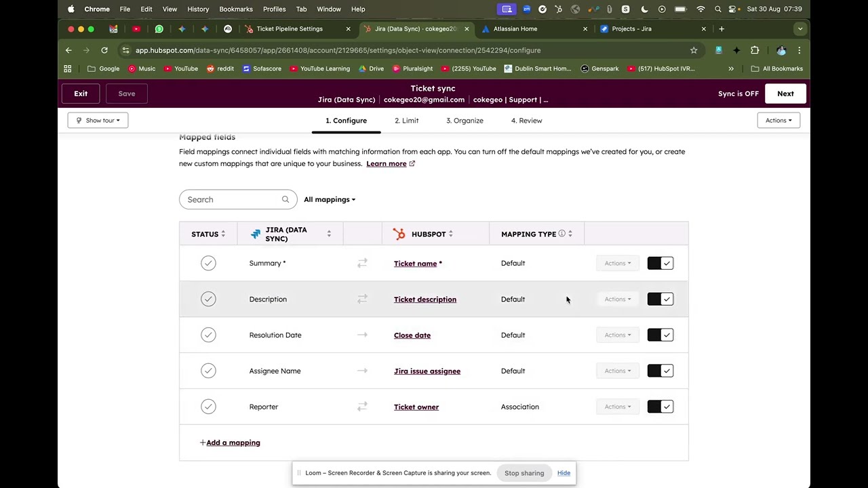The height and width of the screenshot is (488, 868).
Task: Open macOS Spotlight search icon
Action: pos(717,9)
